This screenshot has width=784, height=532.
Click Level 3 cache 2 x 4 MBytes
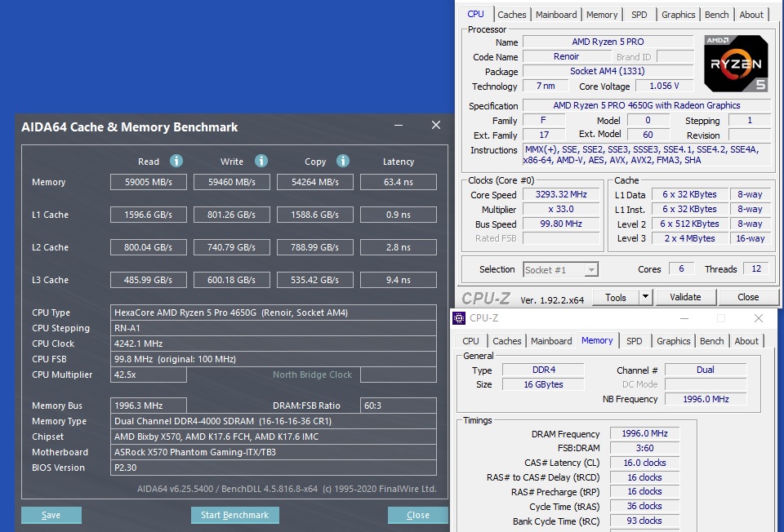click(689, 238)
